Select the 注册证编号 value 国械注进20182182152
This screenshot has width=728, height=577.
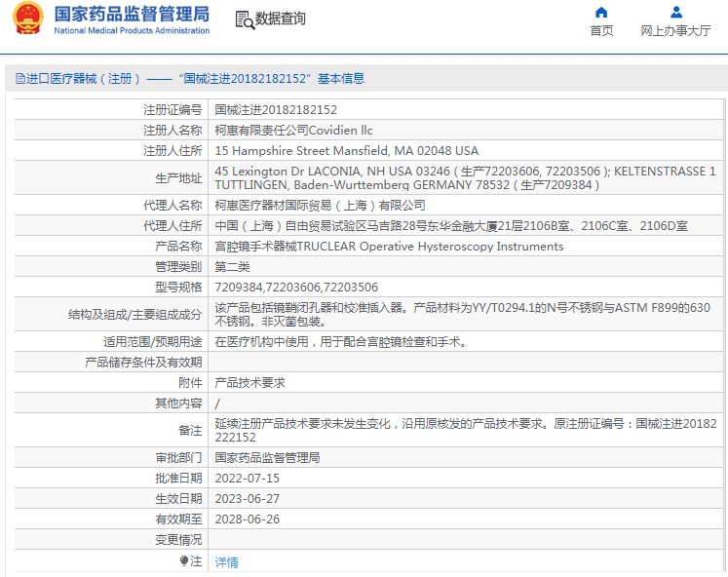[276, 109]
